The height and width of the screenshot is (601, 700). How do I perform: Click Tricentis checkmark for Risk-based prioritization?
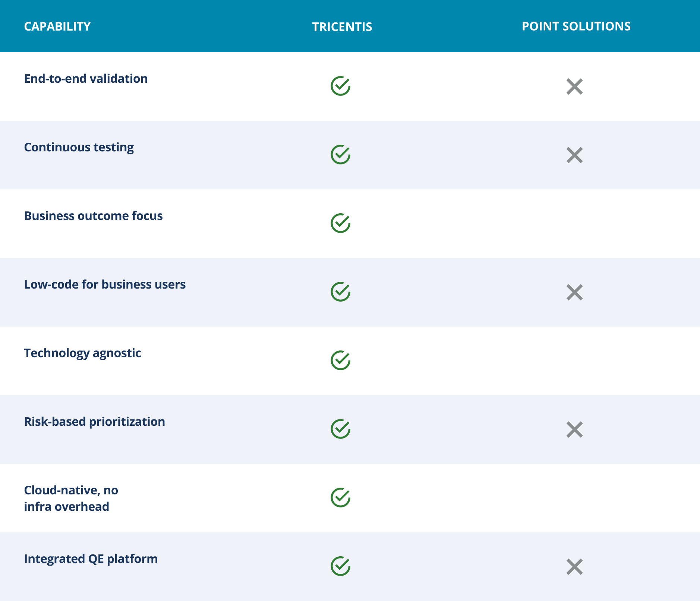340,429
